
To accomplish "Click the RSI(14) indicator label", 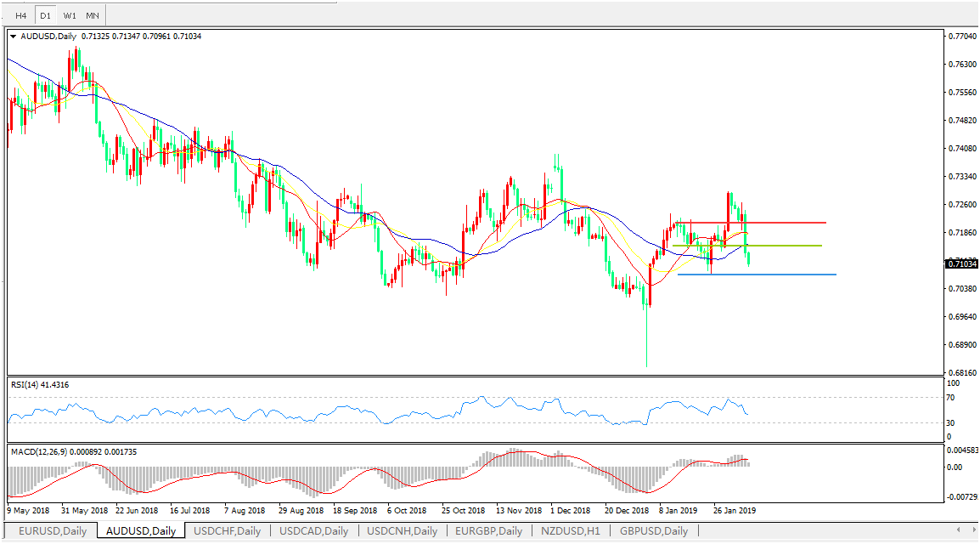I will click(x=40, y=385).
